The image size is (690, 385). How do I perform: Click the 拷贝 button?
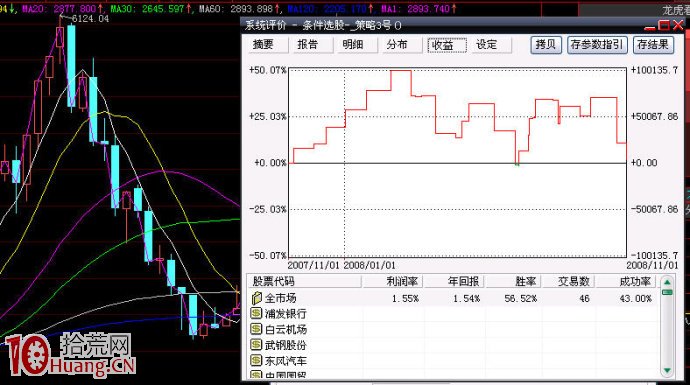click(546, 45)
